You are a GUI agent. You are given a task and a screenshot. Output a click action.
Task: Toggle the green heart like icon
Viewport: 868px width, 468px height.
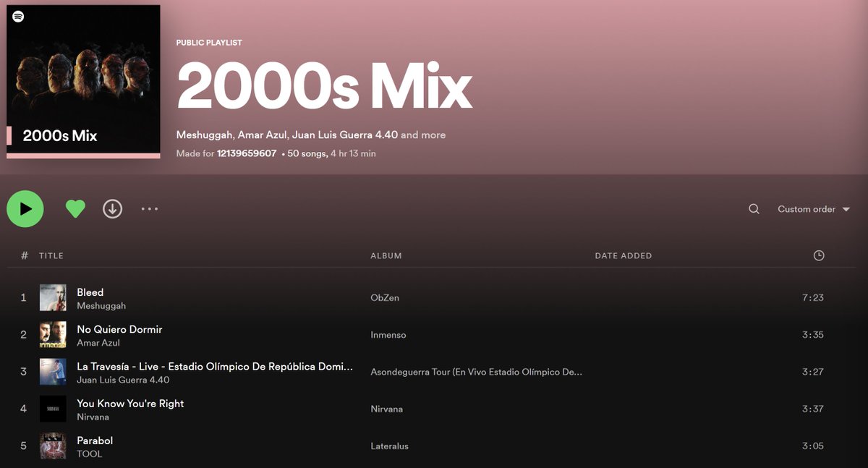point(75,209)
